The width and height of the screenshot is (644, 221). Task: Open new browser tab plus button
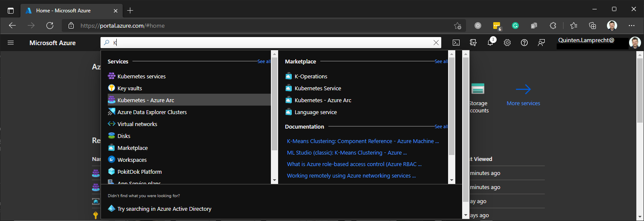point(130,10)
